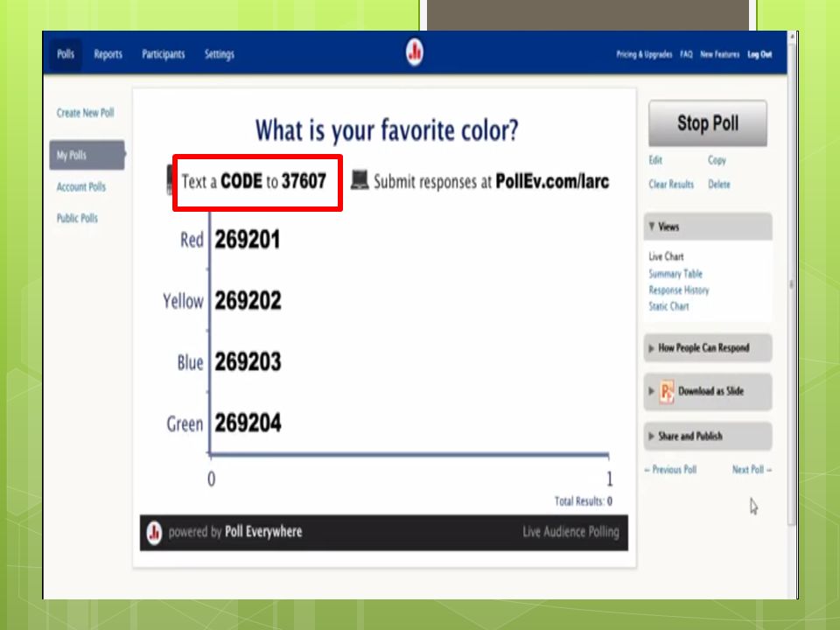Open the Settings tab
The height and width of the screenshot is (630, 840).
219,54
